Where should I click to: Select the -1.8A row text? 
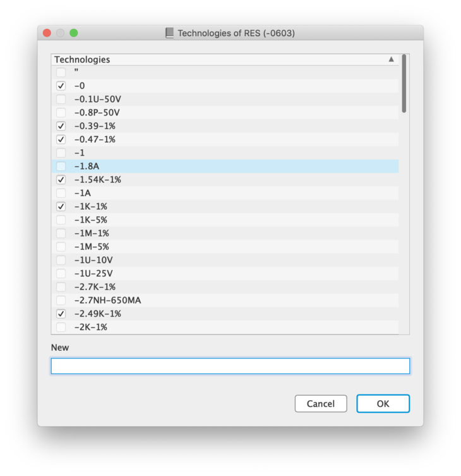pyautogui.click(x=87, y=166)
